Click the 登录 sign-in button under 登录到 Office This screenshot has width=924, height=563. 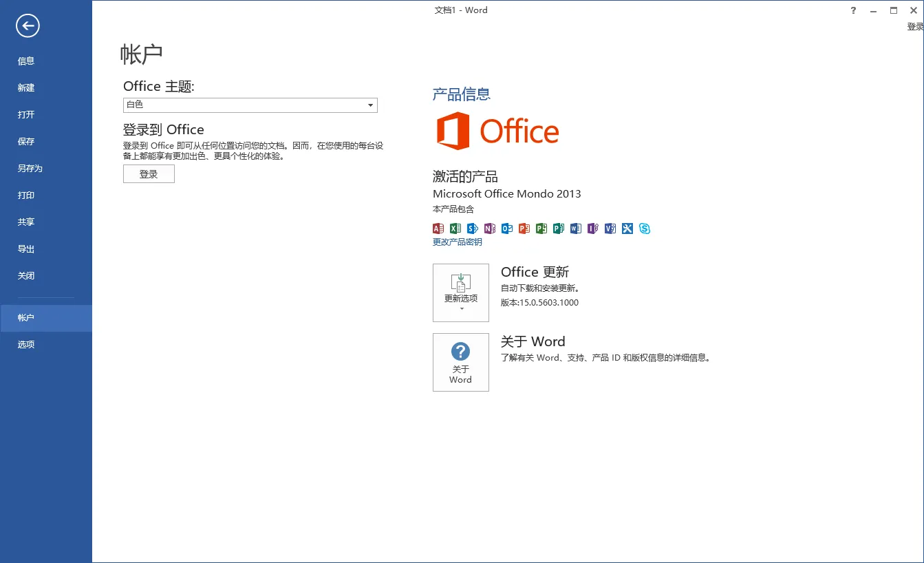click(x=149, y=174)
